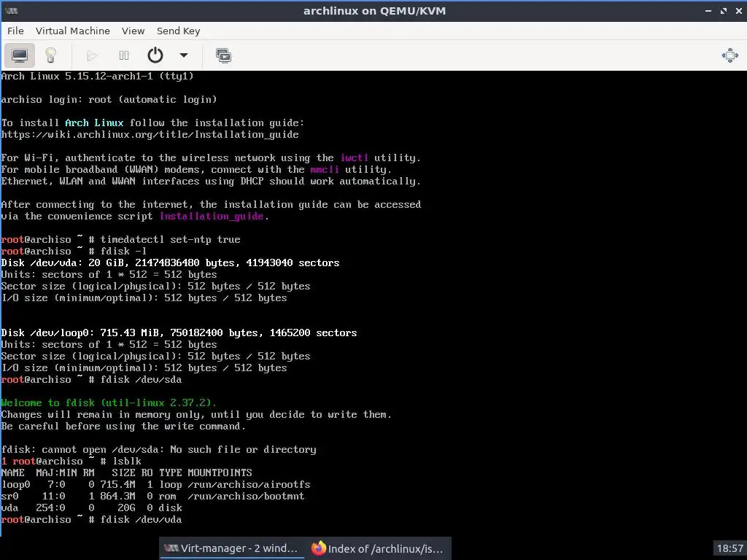Switch to Firefox Index of /archlinux window

[x=378, y=548]
